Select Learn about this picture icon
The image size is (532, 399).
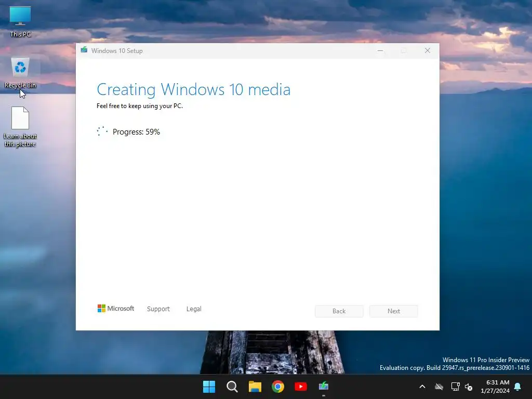point(20,127)
